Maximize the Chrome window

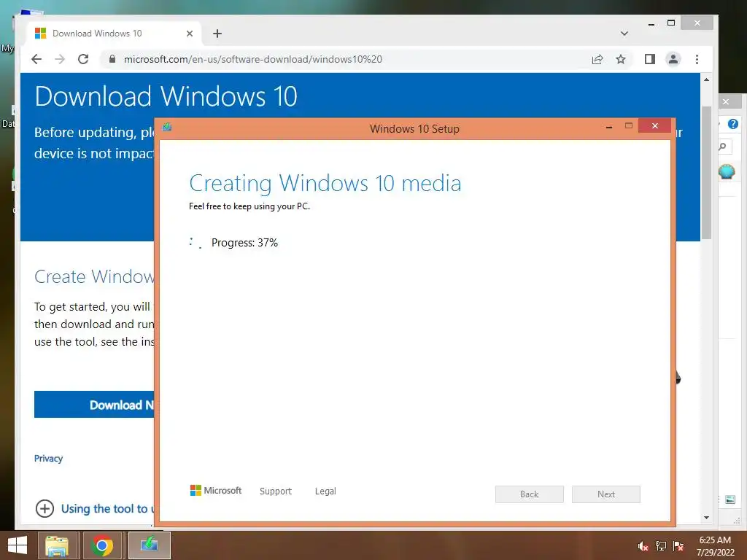tap(671, 23)
